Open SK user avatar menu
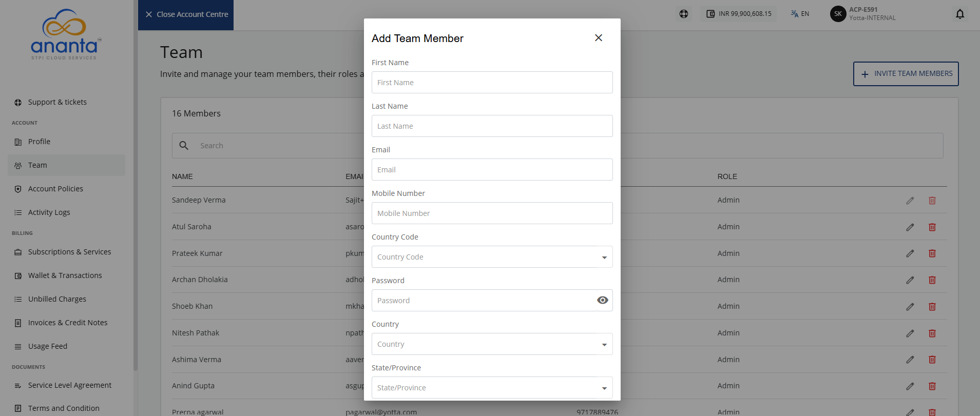The width and height of the screenshot is (980, 416). [x=838, y=14]
